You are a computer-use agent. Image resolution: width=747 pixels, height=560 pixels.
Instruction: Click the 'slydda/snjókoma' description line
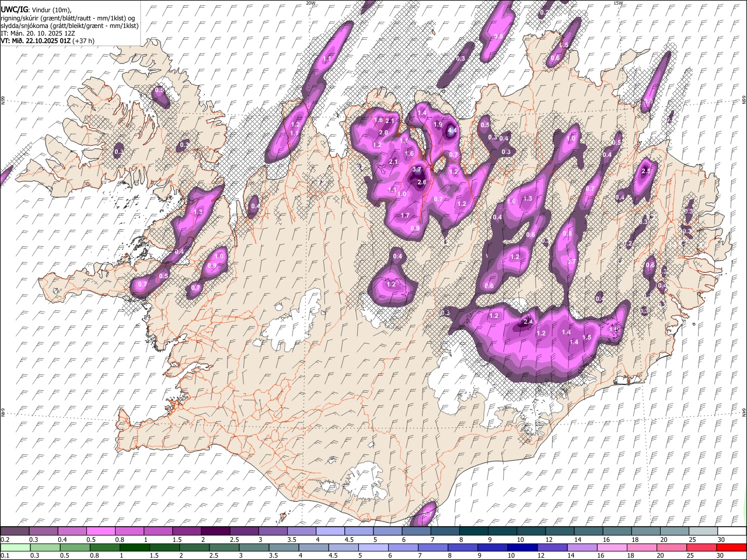(x=69, y=26)
